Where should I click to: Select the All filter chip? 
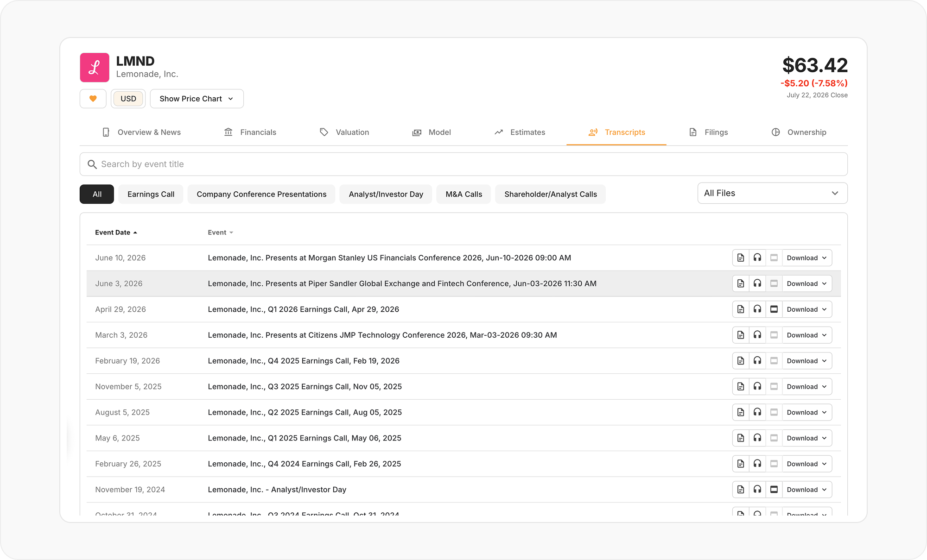[97, 194]
